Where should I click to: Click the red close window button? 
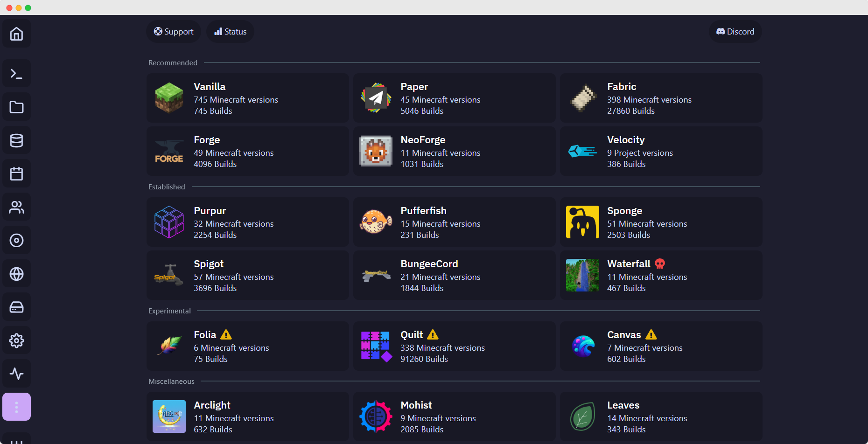point(9,8)
